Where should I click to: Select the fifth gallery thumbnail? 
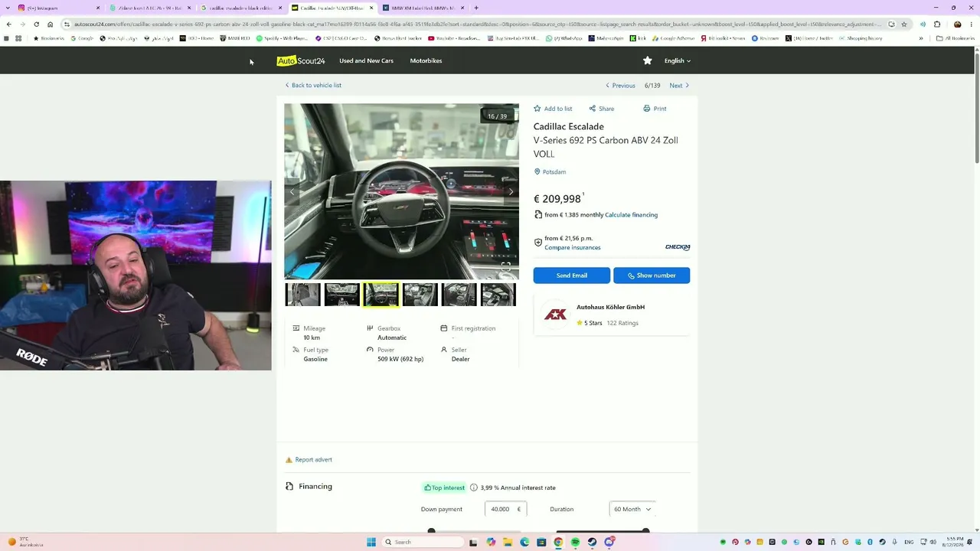(459, 295)
